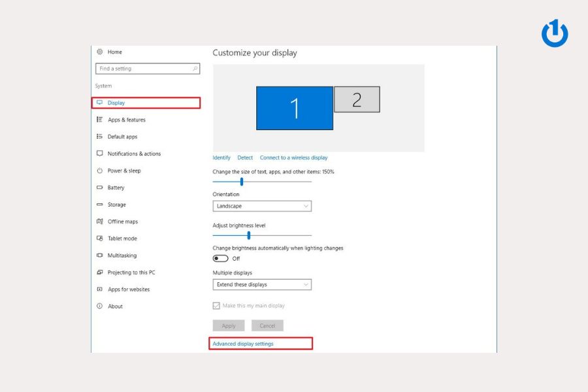The image size is (588, 392).
Task: Click the Battery icon in sidebar
Action: click(100, 188)
